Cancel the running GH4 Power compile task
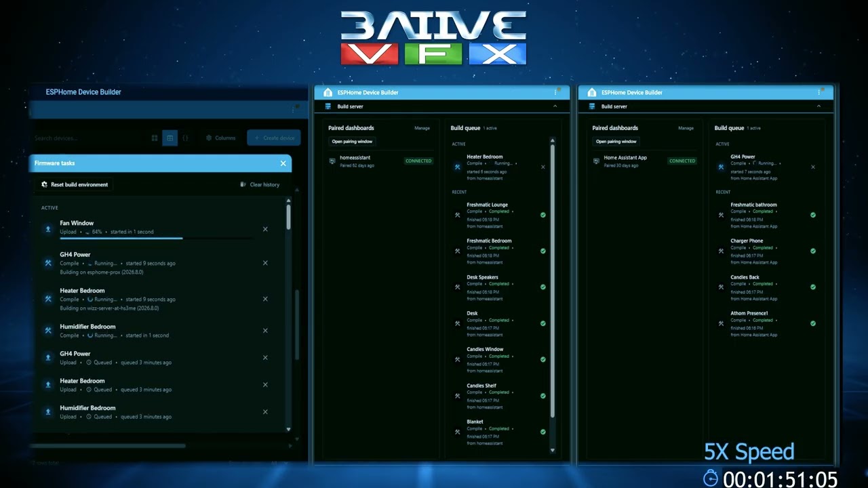Image resolution: width=868 pixels, height=488 pixels. [x=265, y=263]
